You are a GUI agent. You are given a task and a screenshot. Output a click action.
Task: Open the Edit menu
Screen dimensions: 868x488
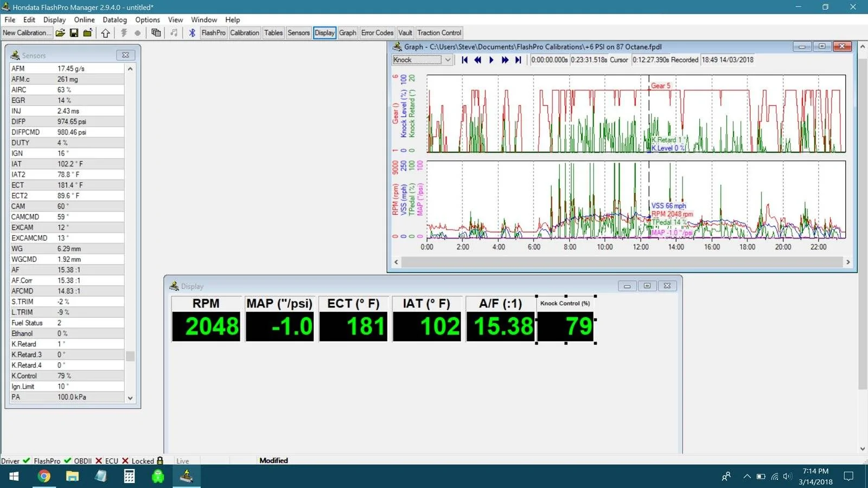coord(29,20)
